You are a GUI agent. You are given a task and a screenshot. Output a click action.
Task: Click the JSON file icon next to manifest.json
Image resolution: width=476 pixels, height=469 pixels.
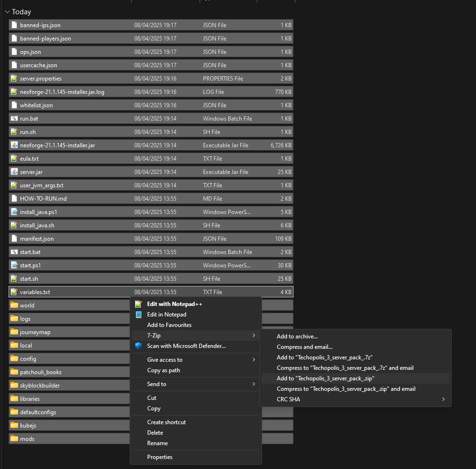pos(14,238)
